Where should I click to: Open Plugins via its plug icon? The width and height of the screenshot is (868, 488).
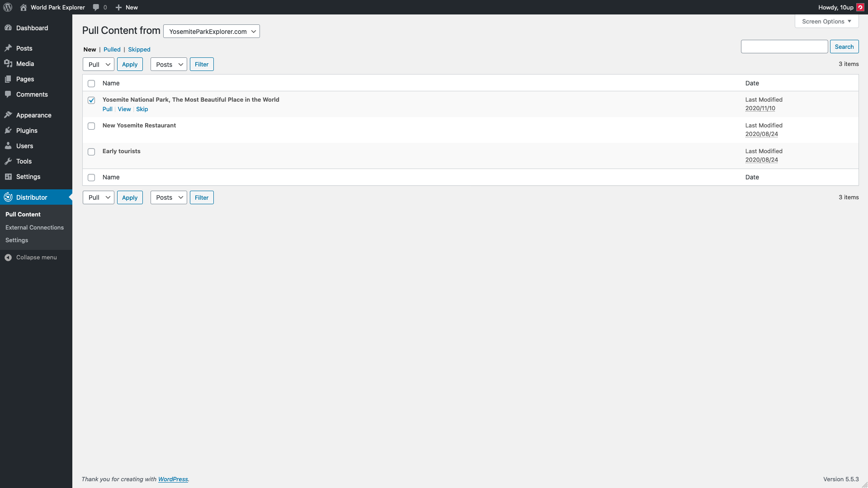click(x=8, y=131)
